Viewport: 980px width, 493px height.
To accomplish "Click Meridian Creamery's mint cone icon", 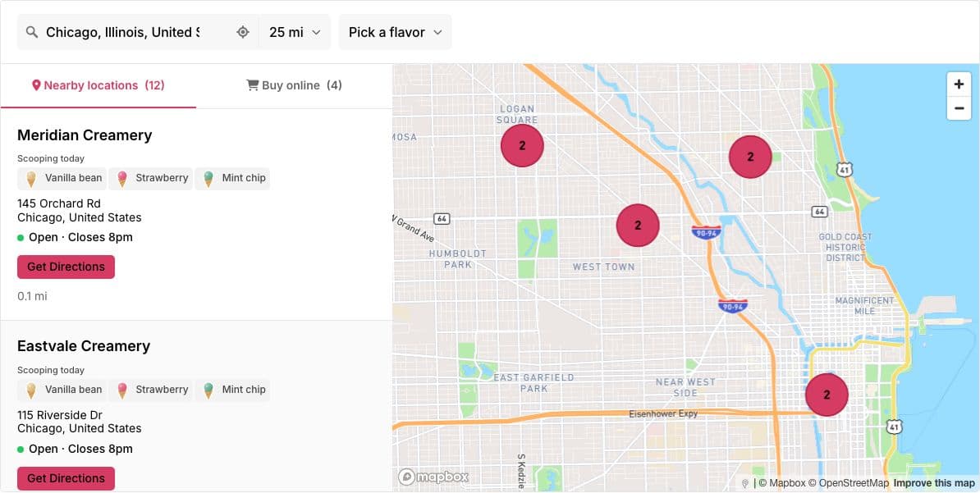I will (x=208, y=180).
